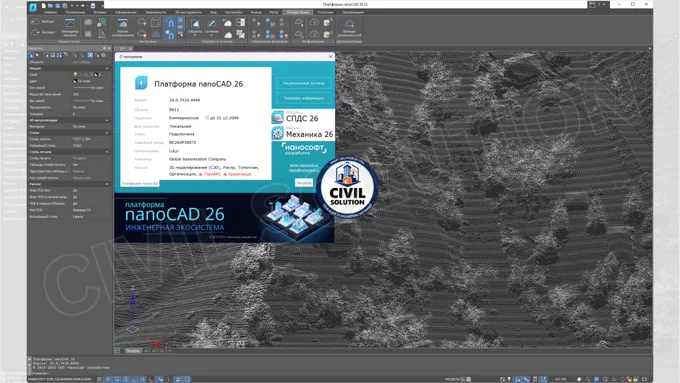Pin the Свойства panel using pin icon
680x383 pixels.
coord(104,48)
